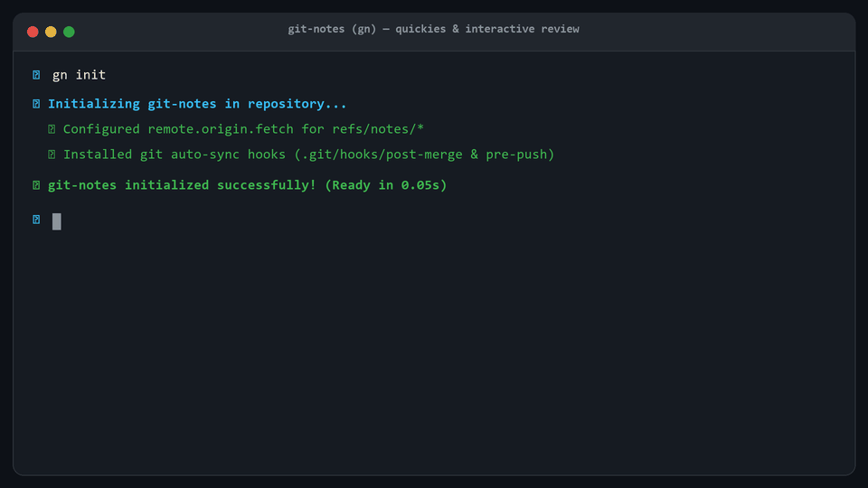Click the icon before 'git-notes initialized successfully'
868x488 pixels.
[36, 184]
